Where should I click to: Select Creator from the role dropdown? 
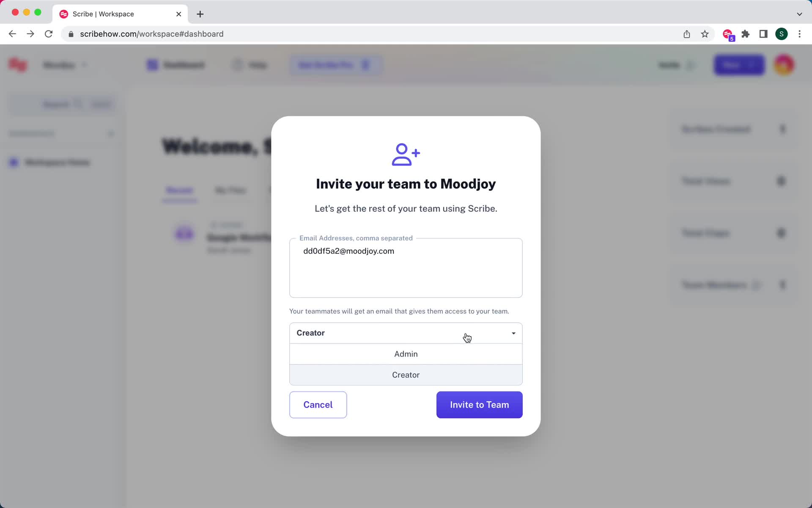(406, 375)
